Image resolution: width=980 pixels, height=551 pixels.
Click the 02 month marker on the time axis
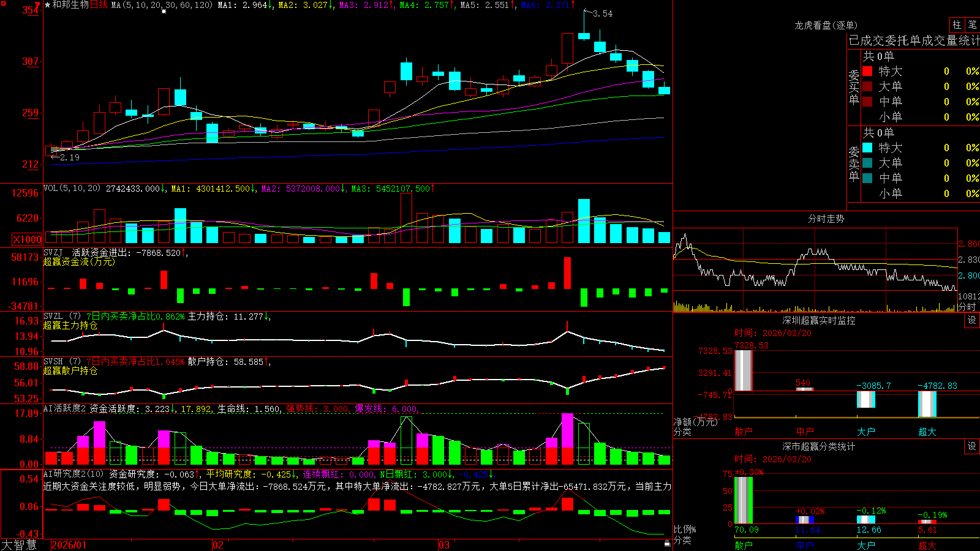217,545
